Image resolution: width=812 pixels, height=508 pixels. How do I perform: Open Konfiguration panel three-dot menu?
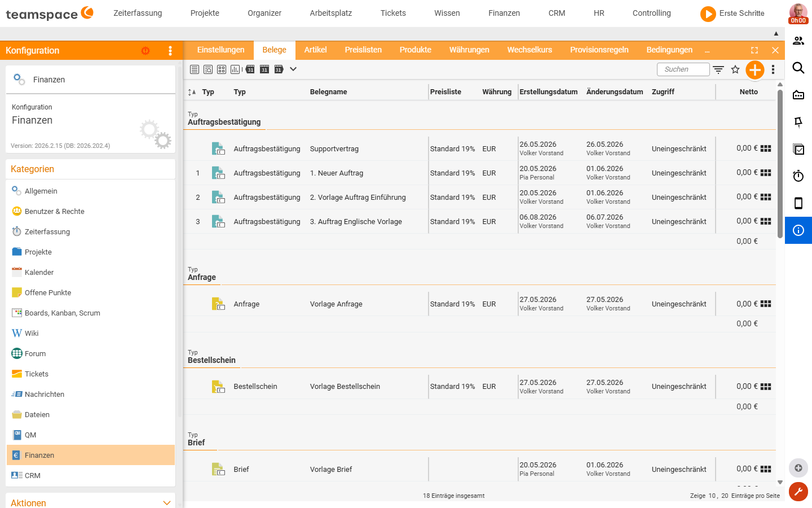pyautogui.click(x=170, y=51)
